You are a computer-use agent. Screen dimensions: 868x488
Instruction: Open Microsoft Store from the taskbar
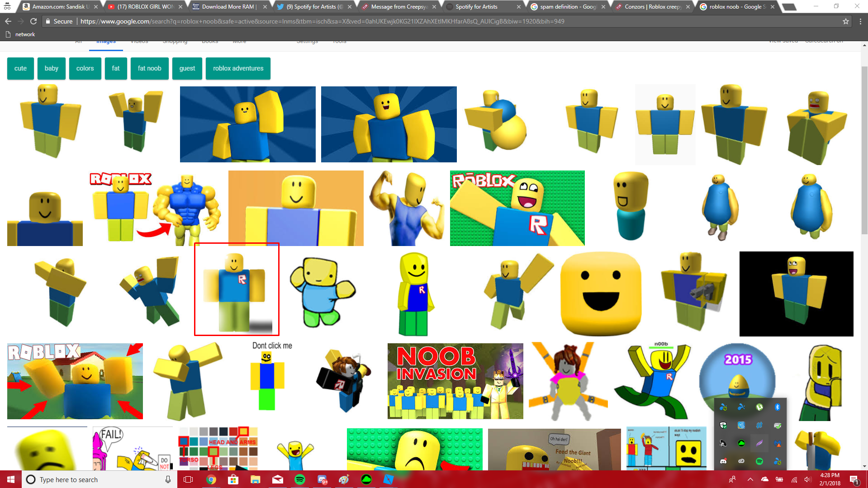(233, 479)
